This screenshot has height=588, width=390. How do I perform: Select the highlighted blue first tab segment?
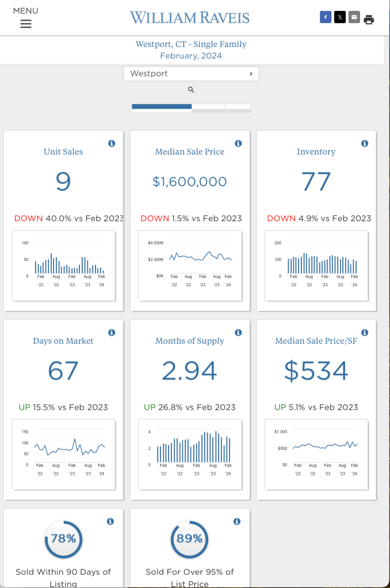tap(162, 106)
